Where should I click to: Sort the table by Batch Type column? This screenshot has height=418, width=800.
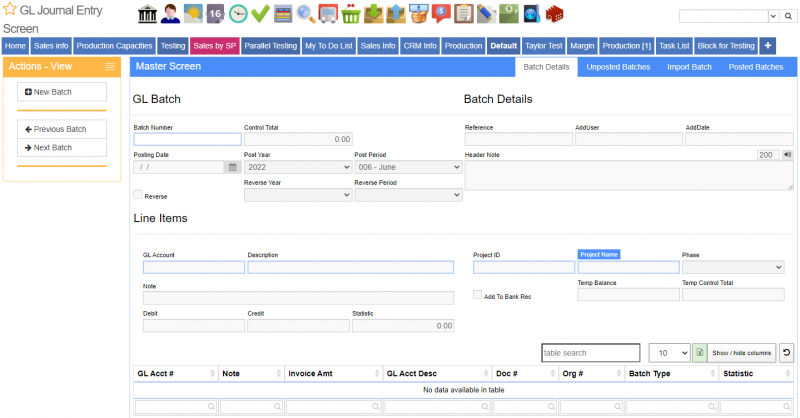click(668, 374)
